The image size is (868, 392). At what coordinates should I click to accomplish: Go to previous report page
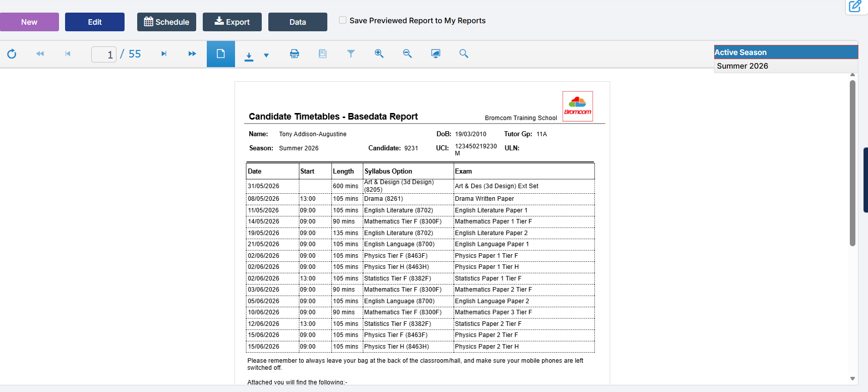coord(68,54)
